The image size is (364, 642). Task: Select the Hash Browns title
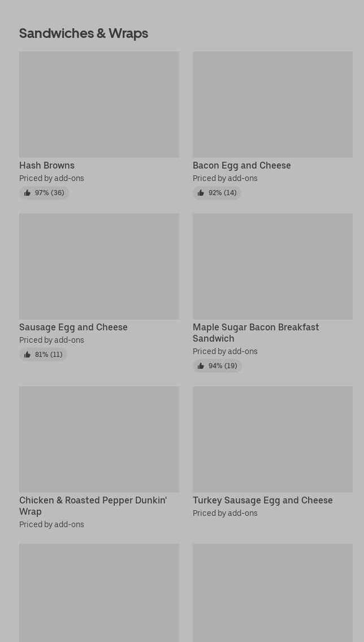pyautogui.click(x=47, y=165)
